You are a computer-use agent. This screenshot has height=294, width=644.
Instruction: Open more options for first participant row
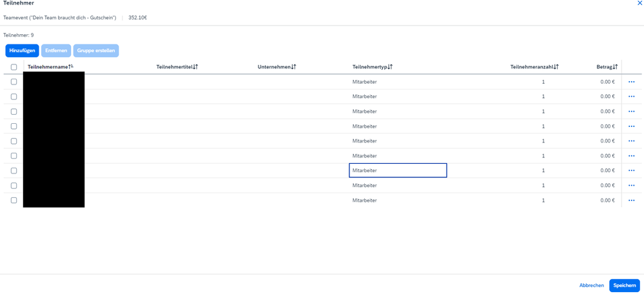[631, 82]
